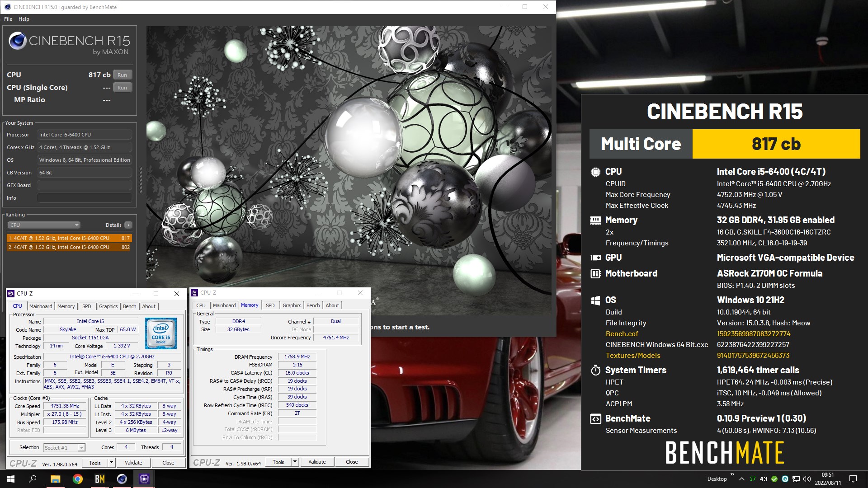Open taskbar Search magnifier

pos(33,479)
